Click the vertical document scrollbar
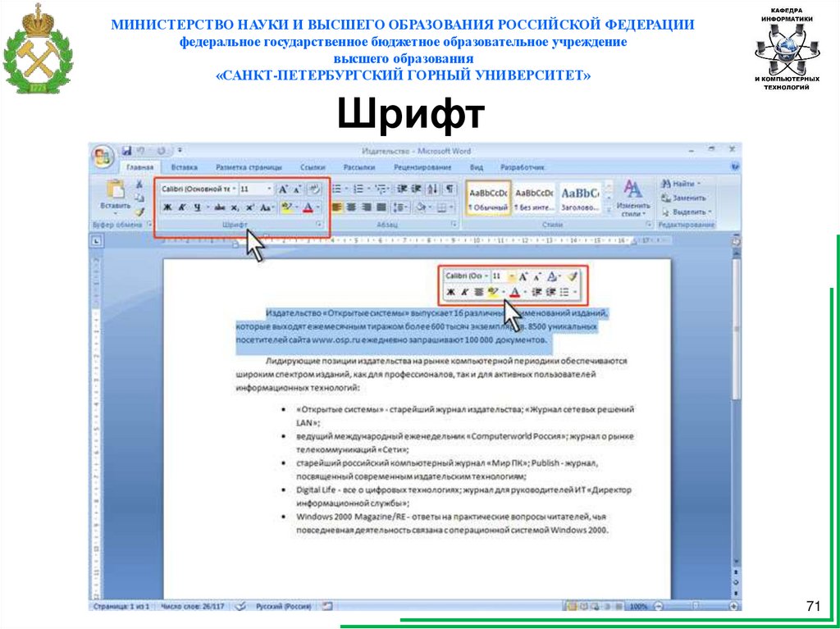Screen dimensions: 840x629 pyautogui.click(x=737, y=408)
